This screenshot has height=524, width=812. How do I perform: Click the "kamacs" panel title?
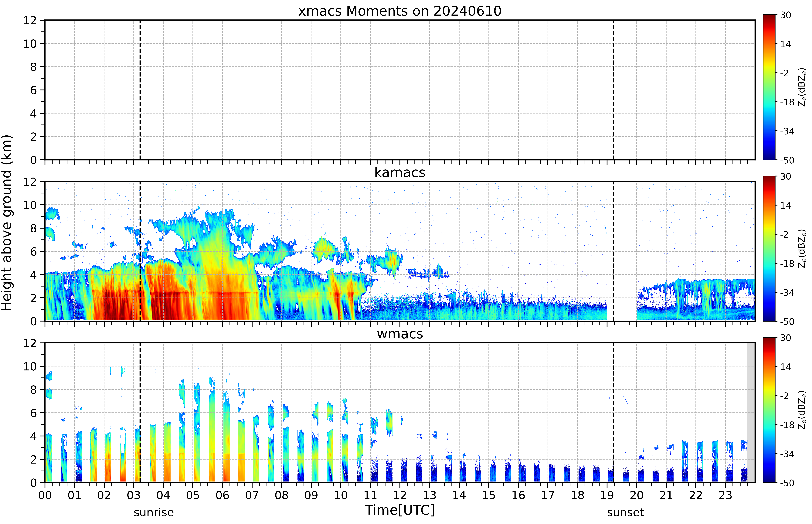click(400, 172)
